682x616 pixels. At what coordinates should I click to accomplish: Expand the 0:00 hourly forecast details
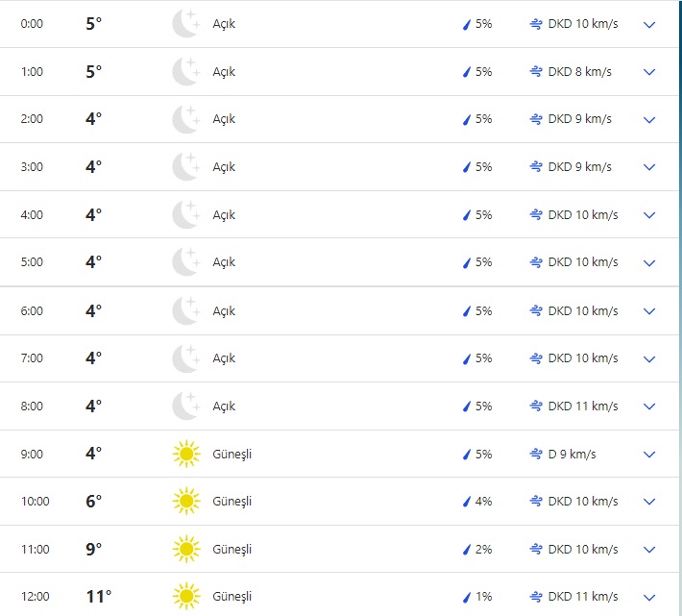pyautogui.click(x=649, y=24)
